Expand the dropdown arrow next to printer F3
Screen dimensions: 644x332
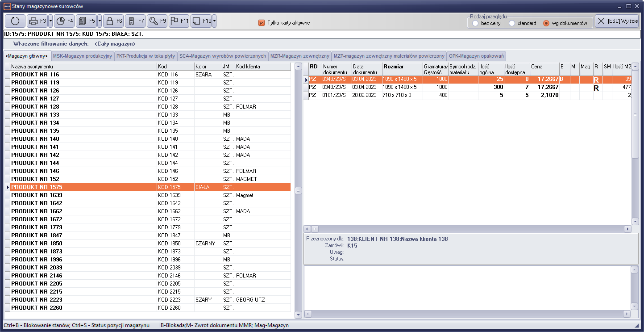coord(50,21)
